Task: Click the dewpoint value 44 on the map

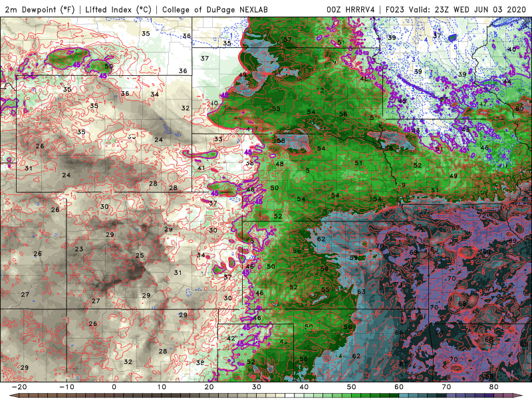Action: click(x=507, y=82)
